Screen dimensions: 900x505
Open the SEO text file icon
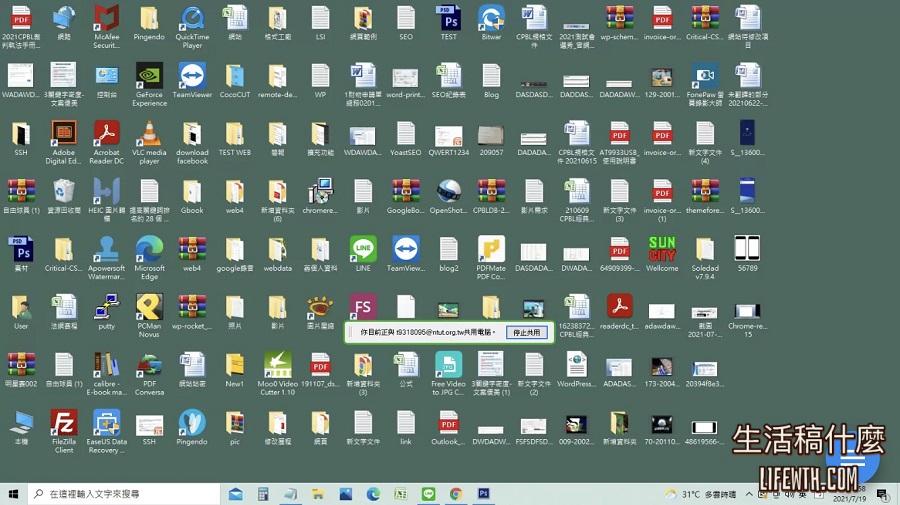click(x=406, y=23)
